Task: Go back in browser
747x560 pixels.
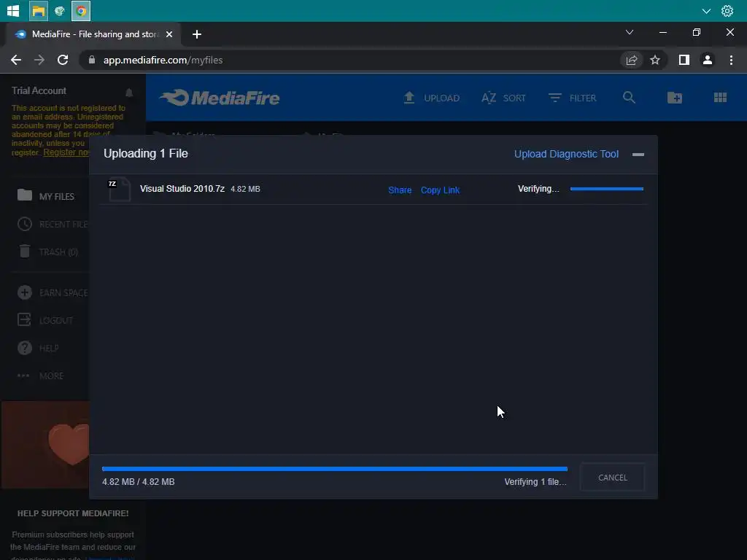Action: 16,60
